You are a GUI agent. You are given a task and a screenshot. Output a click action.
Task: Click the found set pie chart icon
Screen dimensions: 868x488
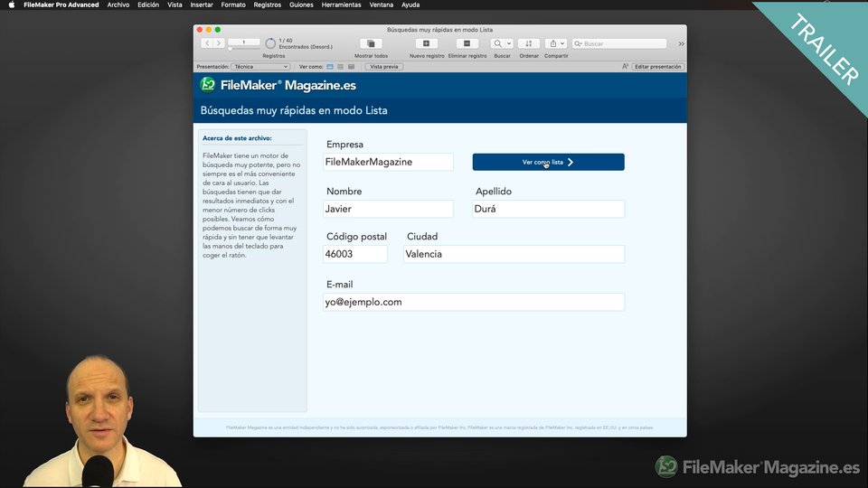pyautogui.click(x=270, y=43)
